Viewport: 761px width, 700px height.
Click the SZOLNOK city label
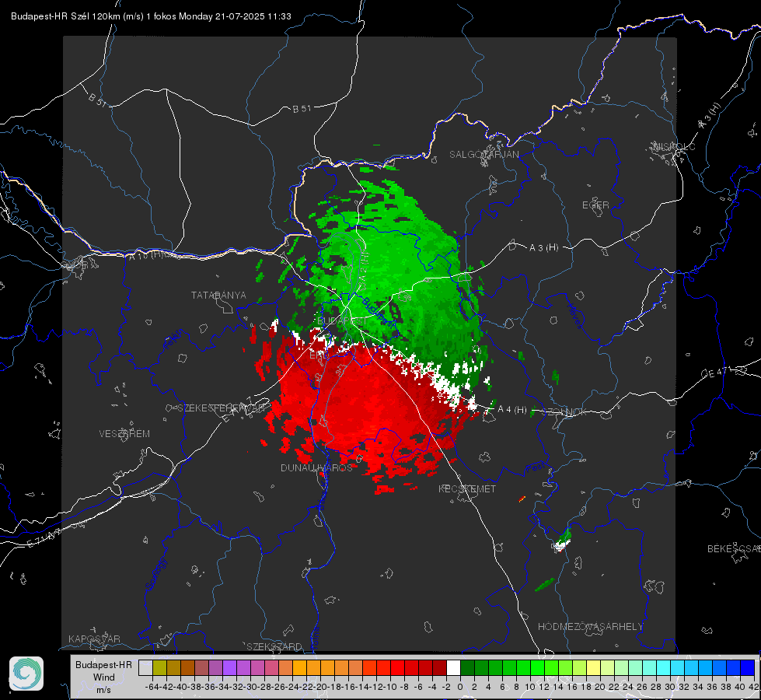point(564,412)
